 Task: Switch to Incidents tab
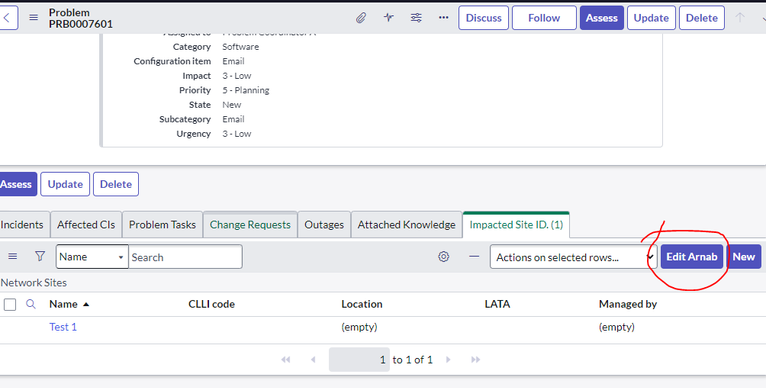click(23, 225)
